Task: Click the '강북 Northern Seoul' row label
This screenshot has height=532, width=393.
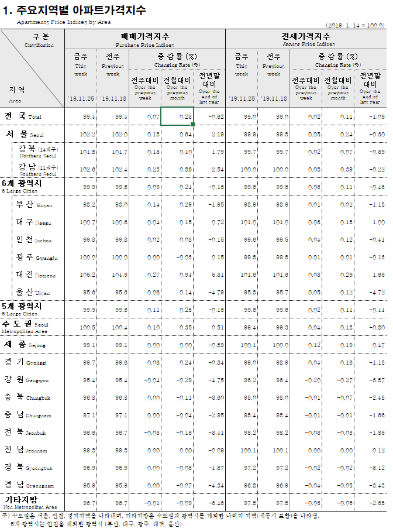Action: [39, 152]
